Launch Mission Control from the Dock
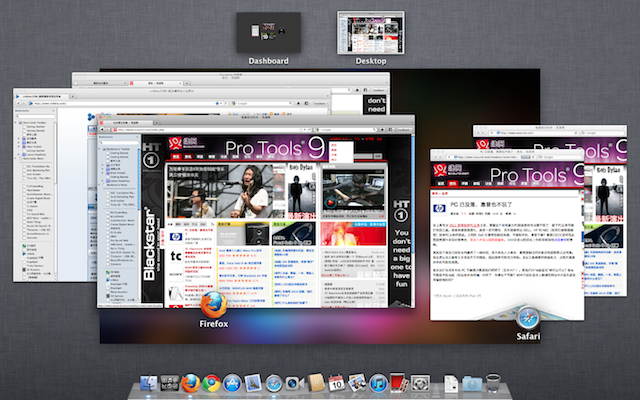Screen dimensions: 640x400 coord(169,384)
